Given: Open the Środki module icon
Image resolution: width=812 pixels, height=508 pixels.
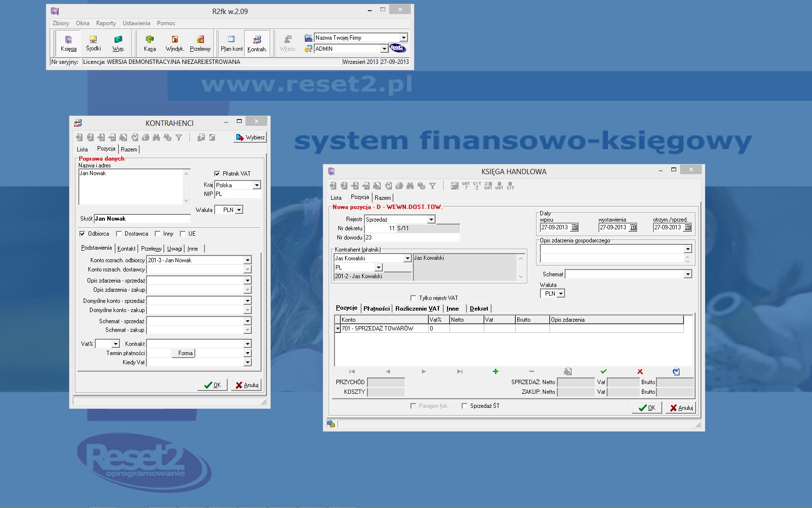Looking at the screenshot, I should [93, 43].
